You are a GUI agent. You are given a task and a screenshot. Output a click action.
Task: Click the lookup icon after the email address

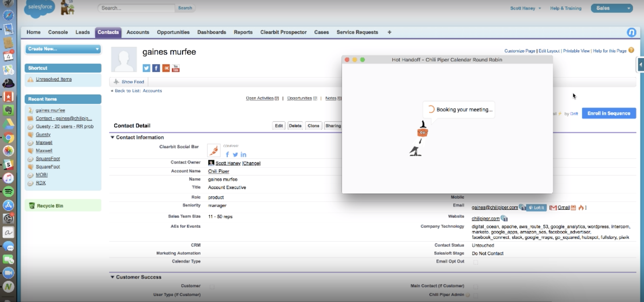[522, 207]
